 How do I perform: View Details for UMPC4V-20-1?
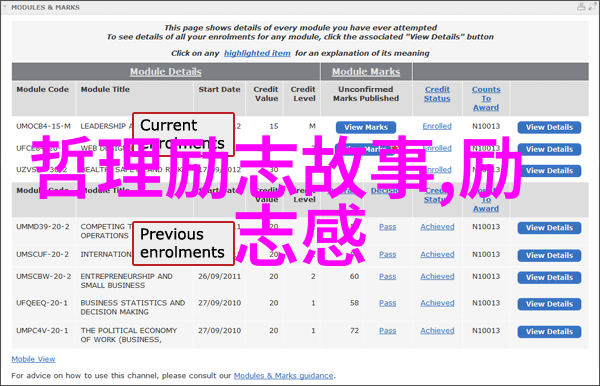pos(549,332)
